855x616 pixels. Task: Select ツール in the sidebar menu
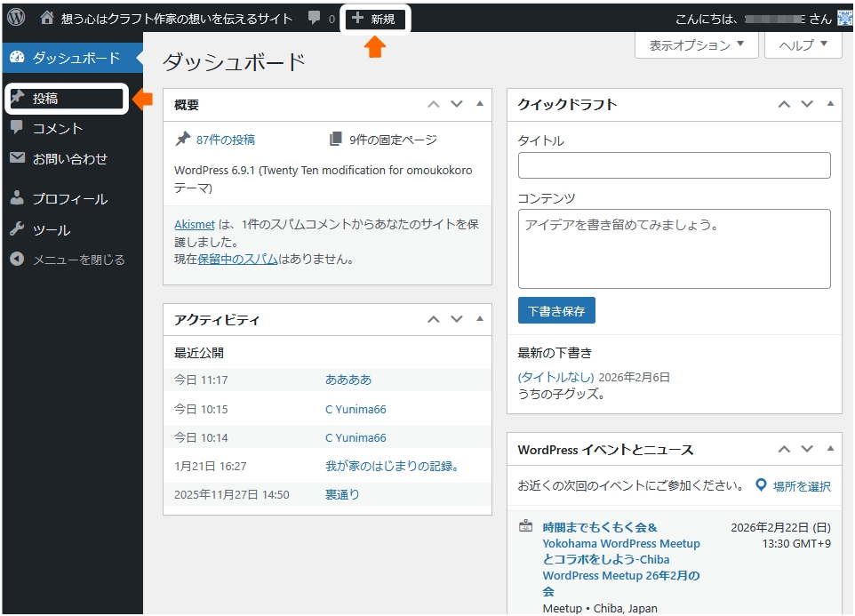52,229
